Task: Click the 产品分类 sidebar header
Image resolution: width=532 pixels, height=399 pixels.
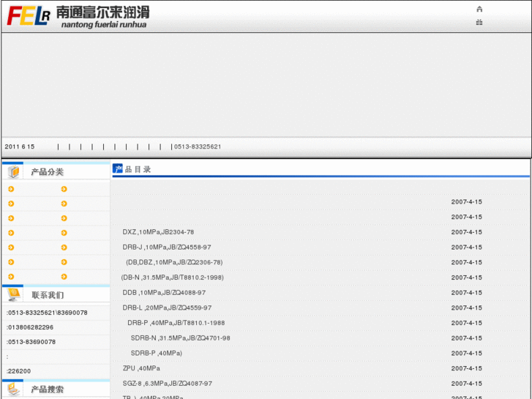Action: coord(48,172)
